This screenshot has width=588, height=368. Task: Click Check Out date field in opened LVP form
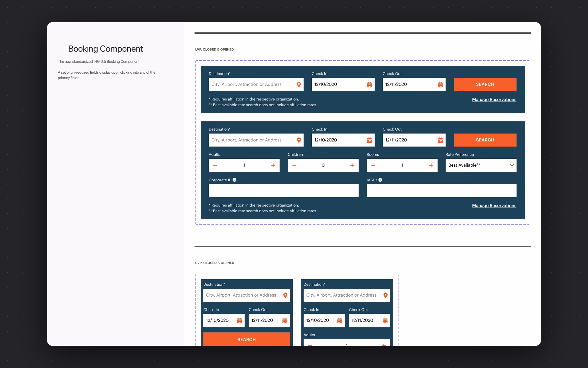(414, 140)
